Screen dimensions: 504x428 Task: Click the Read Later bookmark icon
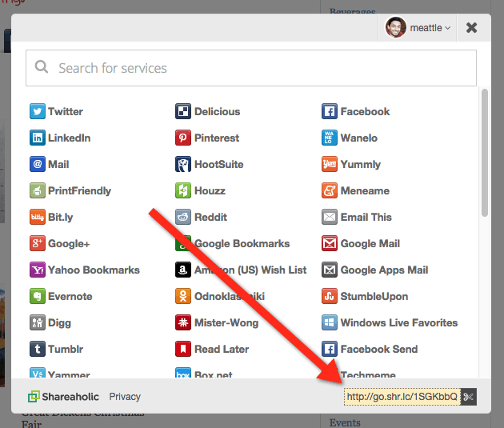point(183,349)
